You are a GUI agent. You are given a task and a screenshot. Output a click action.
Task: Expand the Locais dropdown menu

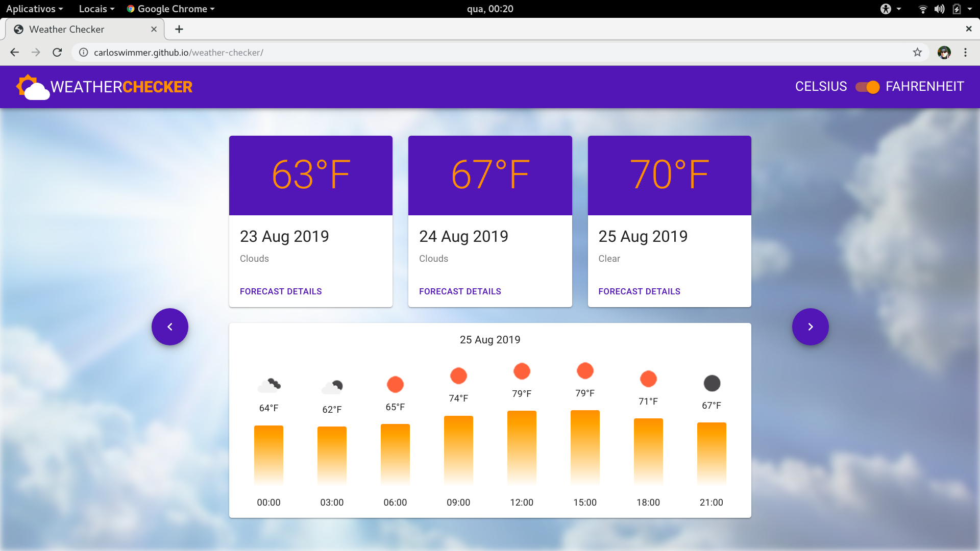96,9
